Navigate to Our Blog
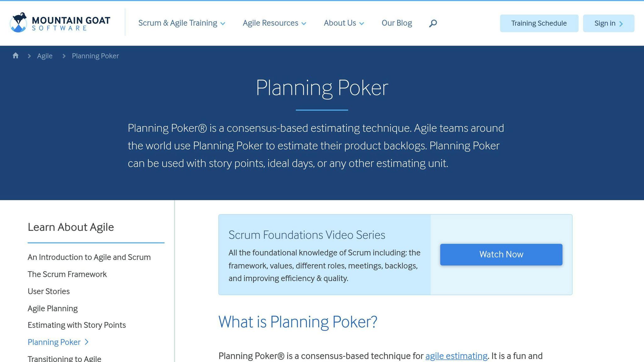 coord(397,23)
